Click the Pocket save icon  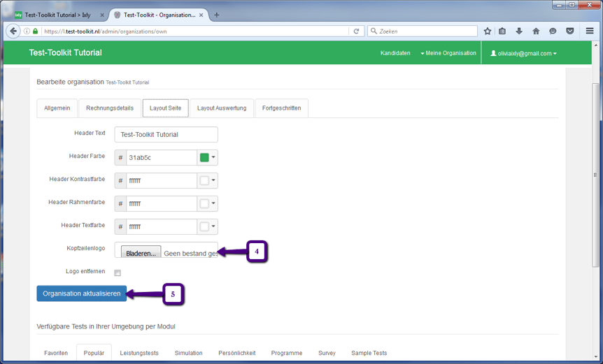(570, 31)
